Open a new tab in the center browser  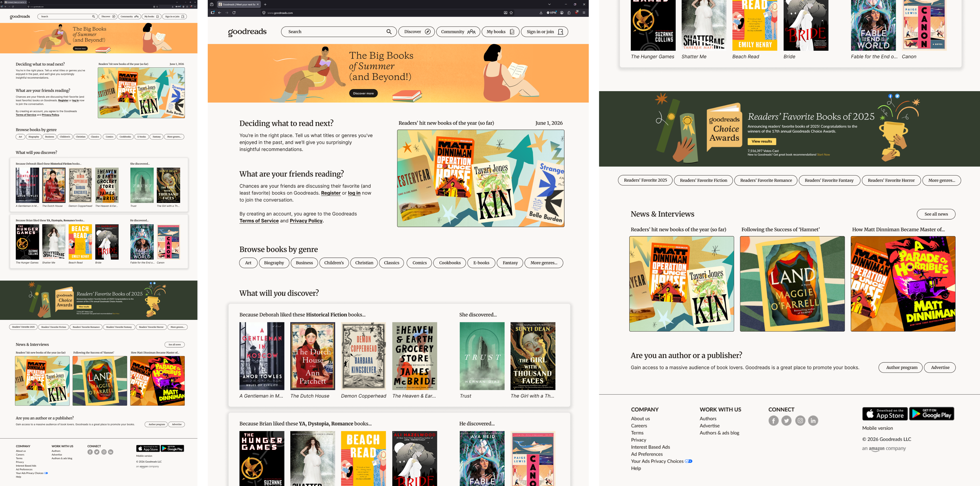(x=265, y=5)
